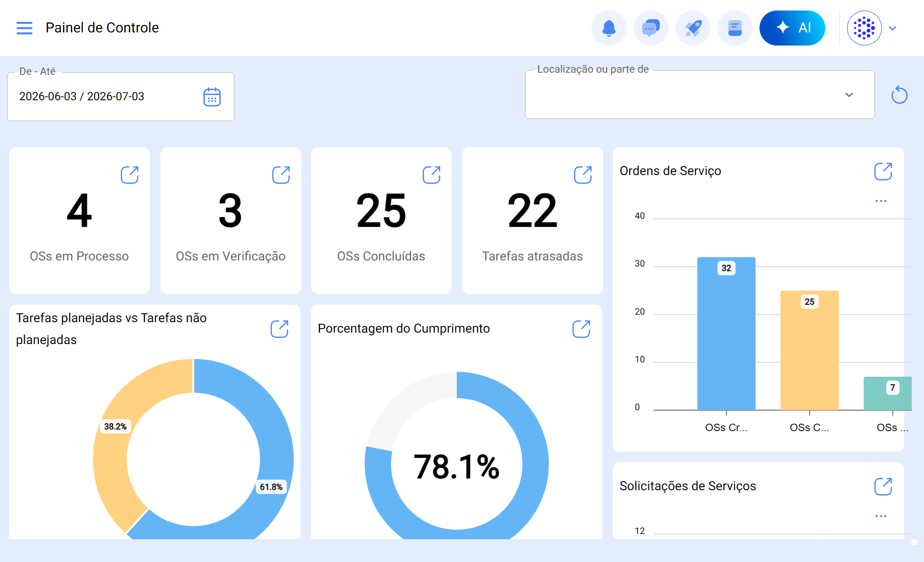Expand the Localização ou parte de dropdown

[x=700, y=95]
